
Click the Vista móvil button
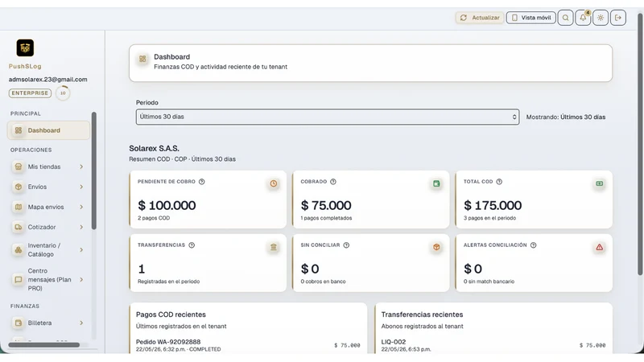pyautogui.click(x=531, y=18)
